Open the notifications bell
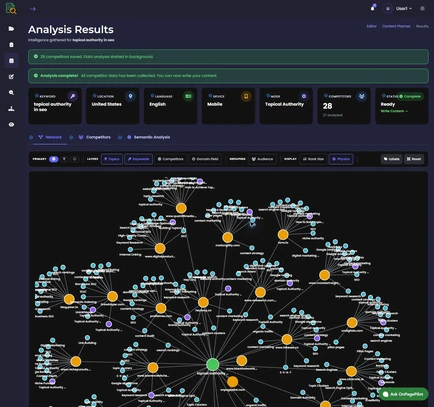434x407 pixels. click(x=373, y=8)
